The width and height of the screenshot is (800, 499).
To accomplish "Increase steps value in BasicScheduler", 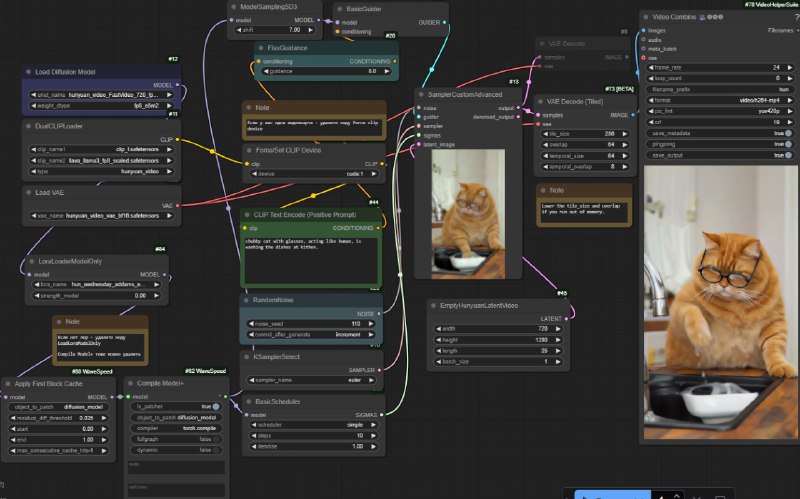I will [373, 436].
